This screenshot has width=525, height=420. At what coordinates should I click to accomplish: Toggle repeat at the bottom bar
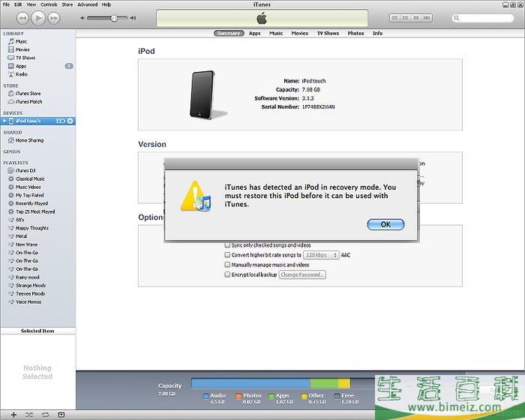45,415
